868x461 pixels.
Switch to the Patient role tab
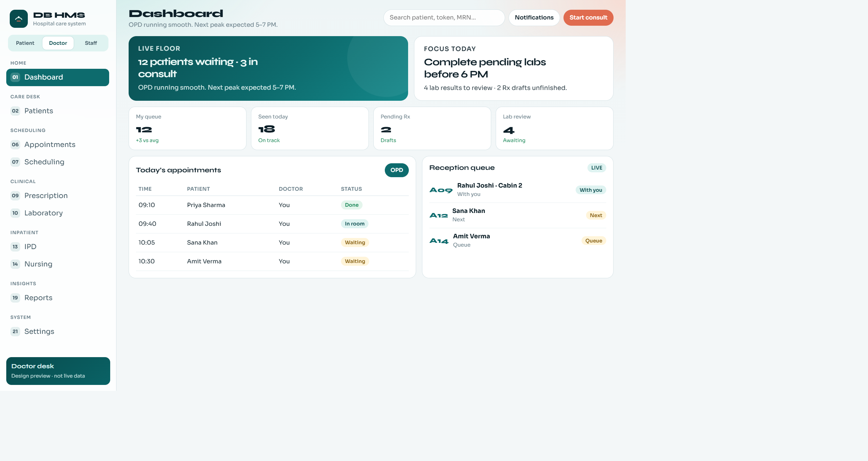point(25,43)
